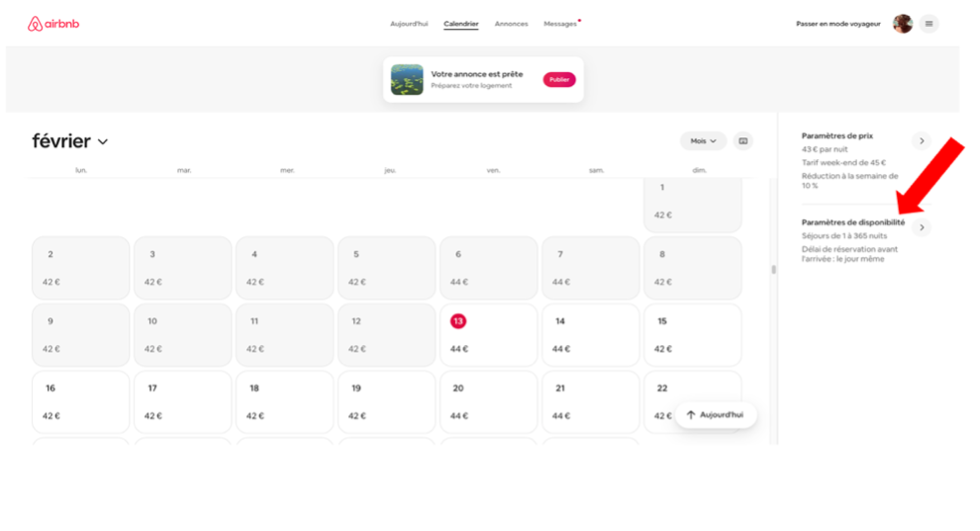980x531 pixels.
Task: Click the Publier button
Action: 559,80
